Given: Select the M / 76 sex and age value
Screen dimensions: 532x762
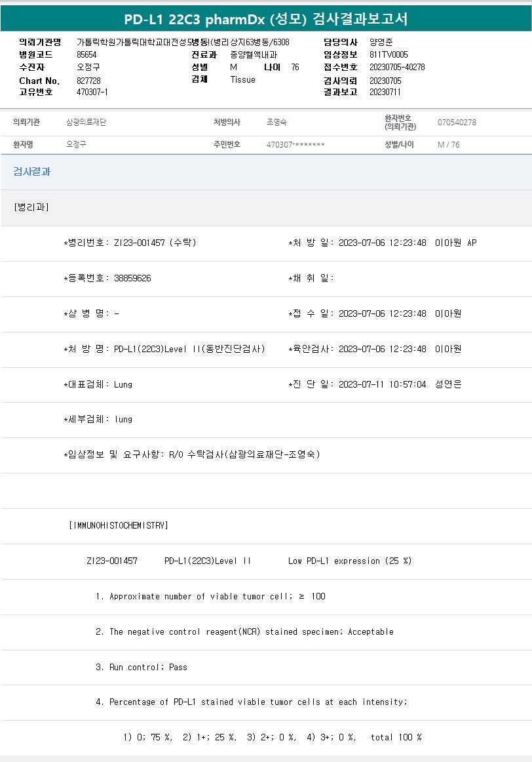Looking at the screenshot, I should point(449,145).
